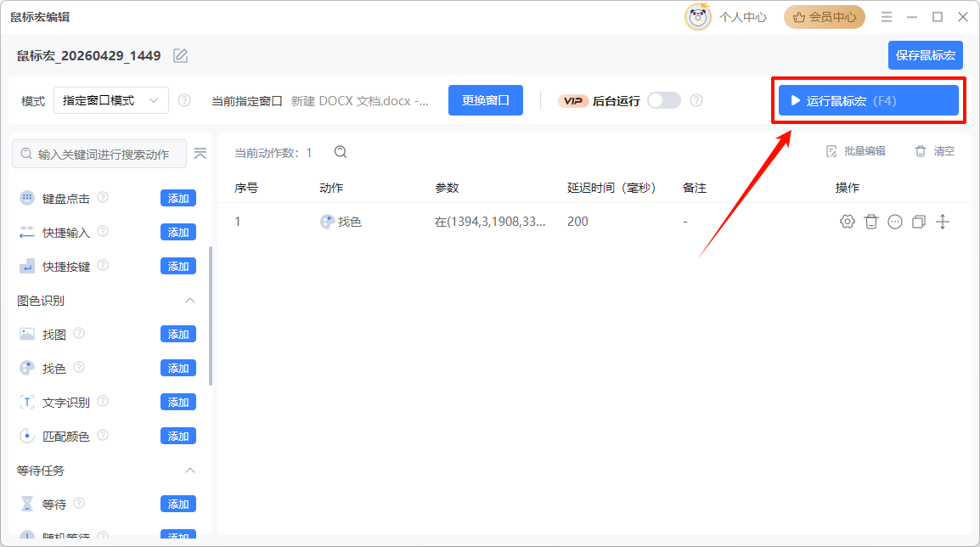Collapse the 图色识别 section
980x547 pixels.
pos(190,301)
